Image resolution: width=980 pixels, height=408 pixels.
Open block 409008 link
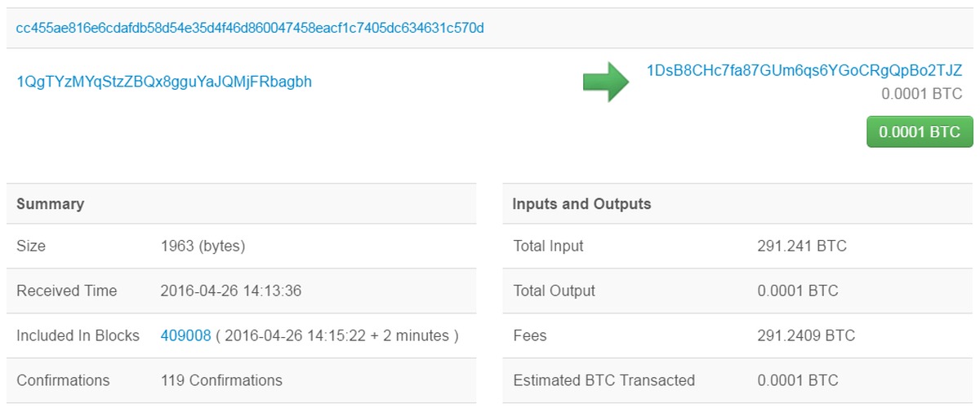point(185,335)
